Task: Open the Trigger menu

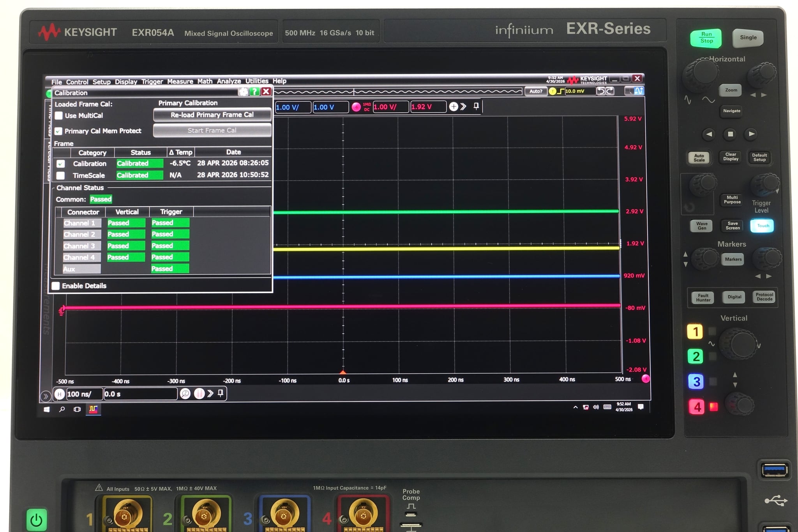Action: click(152, 81)
